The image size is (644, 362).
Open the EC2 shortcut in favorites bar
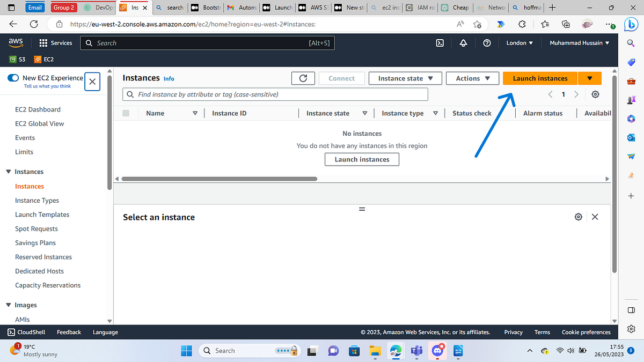click(x=43, y=60)
